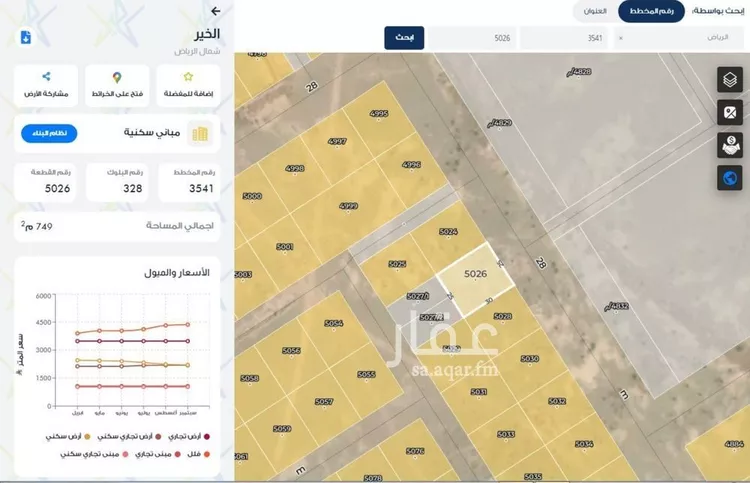Open the map layers tool

pyautogui.click(x=730, y=81)
